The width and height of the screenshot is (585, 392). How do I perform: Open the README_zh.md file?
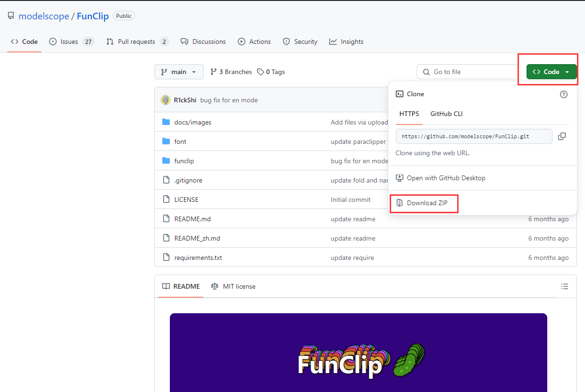click(x=197, y=238)
